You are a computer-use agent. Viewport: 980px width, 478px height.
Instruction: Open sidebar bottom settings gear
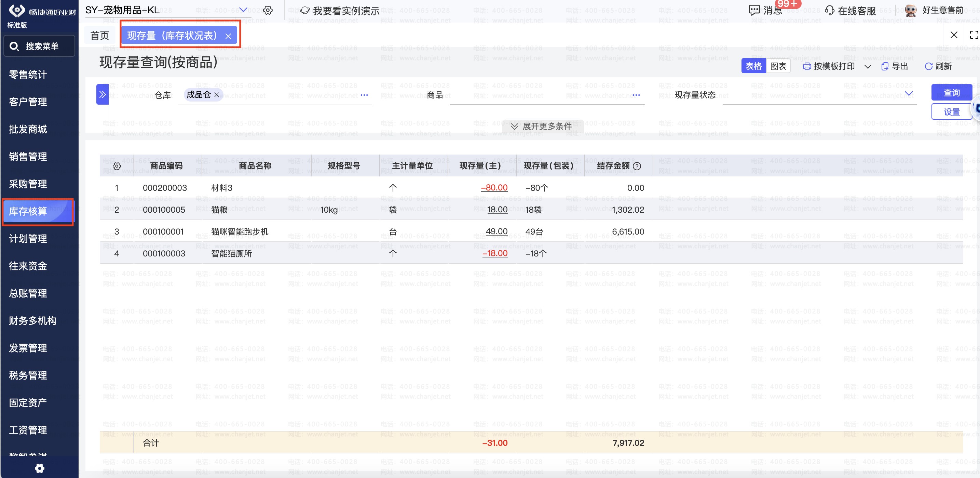[40, 468]
